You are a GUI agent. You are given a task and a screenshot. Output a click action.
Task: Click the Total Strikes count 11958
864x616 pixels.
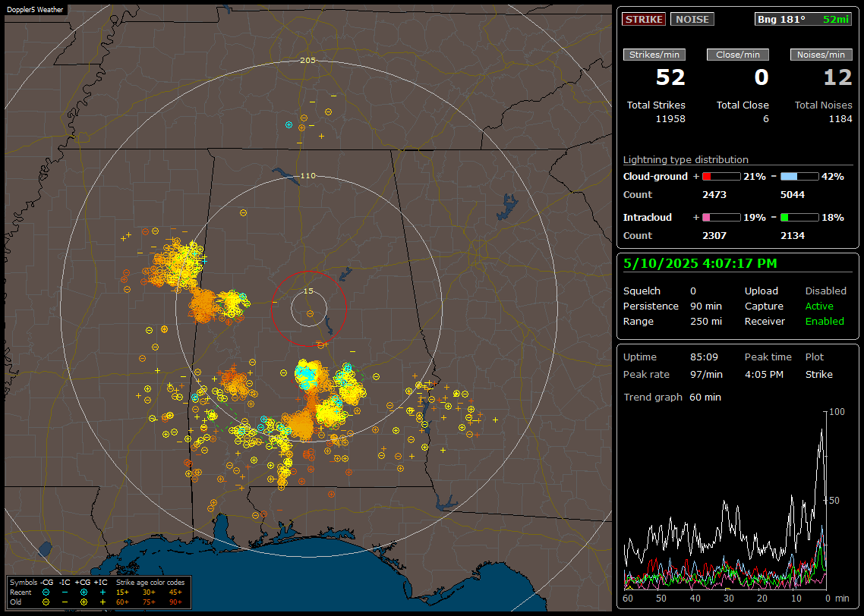point(670,119)
